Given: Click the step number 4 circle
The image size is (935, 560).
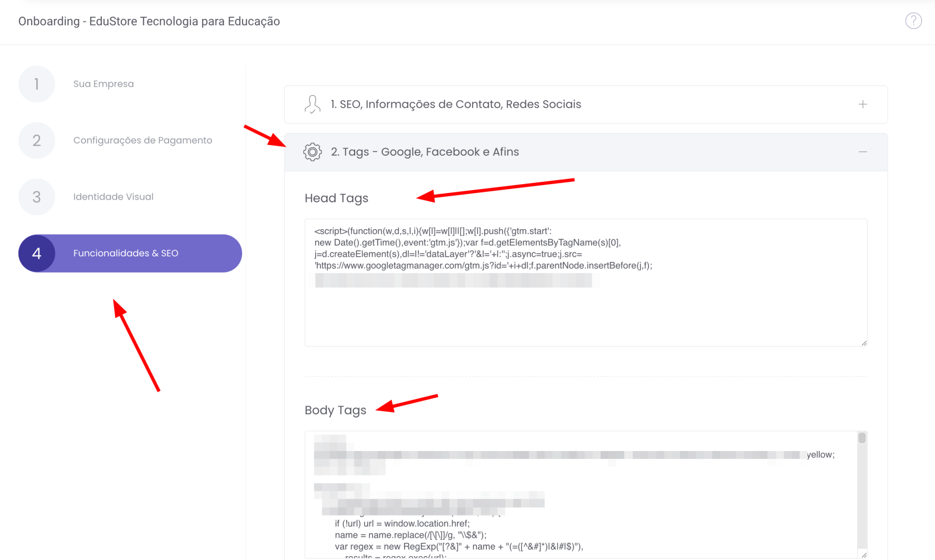Looking at the screenshot, I should [x=37, y=253].
